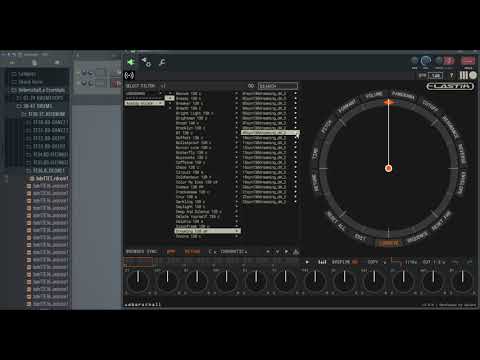Click EDIT on the loop wheel

360,237
